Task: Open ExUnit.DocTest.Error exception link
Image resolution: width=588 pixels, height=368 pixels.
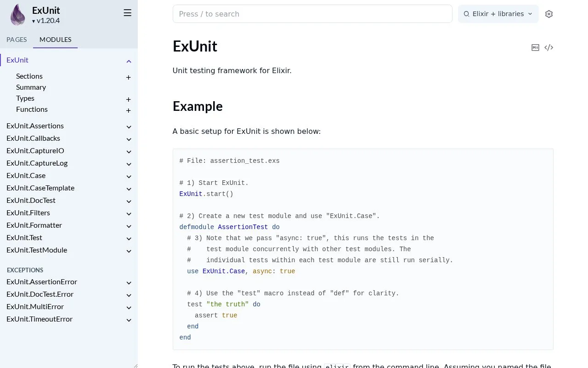Action: pos(40,294)
